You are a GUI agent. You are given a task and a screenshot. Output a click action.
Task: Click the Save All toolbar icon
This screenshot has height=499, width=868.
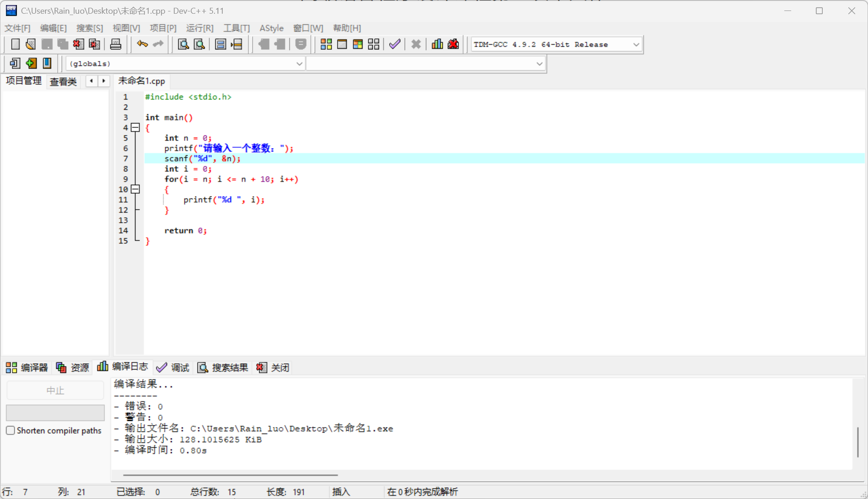(63, 44)
